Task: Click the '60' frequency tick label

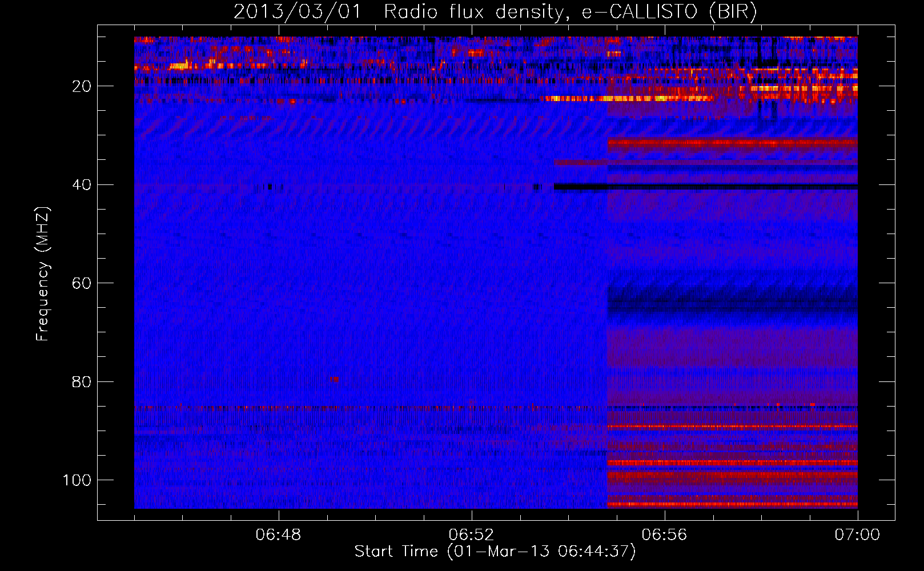Action: (81, 283)
